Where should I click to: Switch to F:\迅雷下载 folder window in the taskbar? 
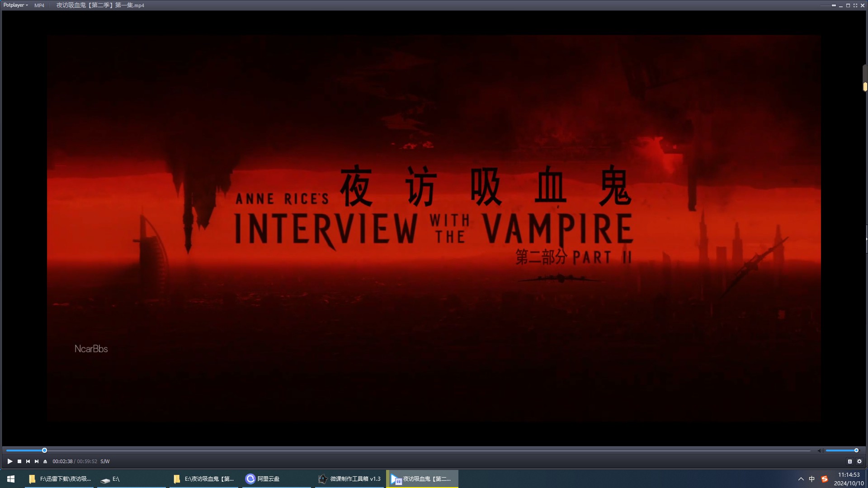click(x=59, y=479)
